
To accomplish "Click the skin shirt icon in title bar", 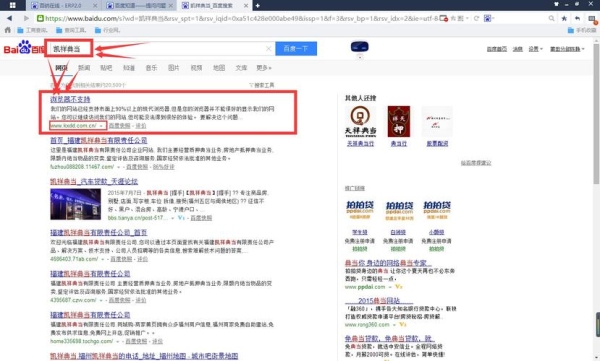I will click(556, 4).
